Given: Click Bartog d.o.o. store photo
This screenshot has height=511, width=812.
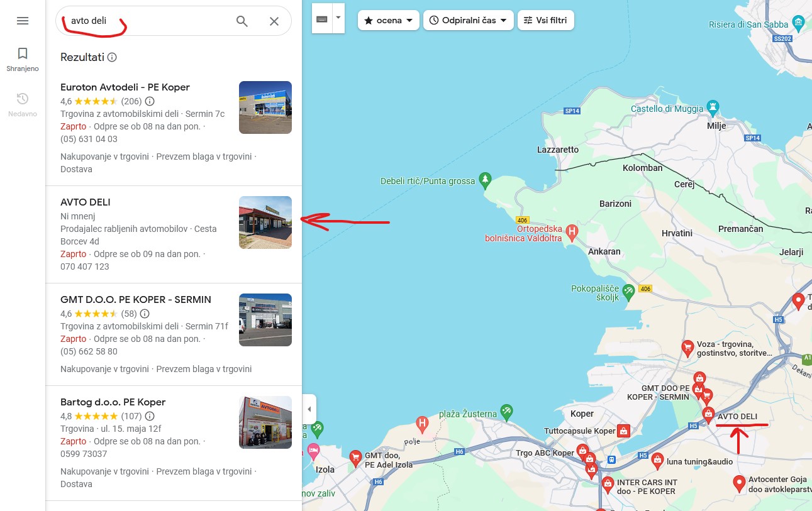Looking at the screenshot, I should (x=265, y=422).
